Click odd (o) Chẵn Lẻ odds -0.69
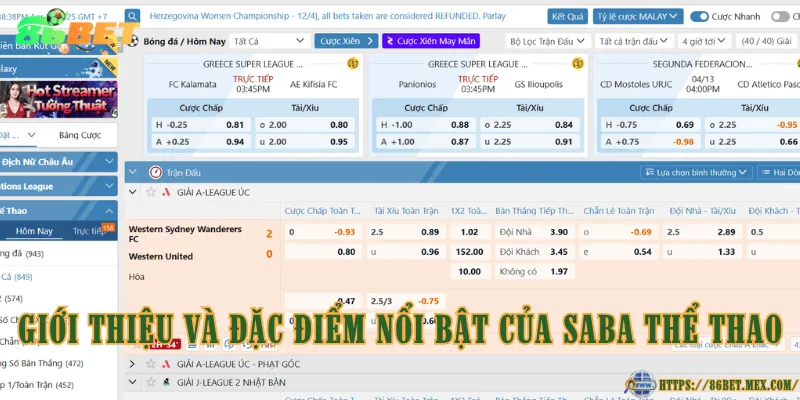The height and width of the screenshot is (400, 800). coord(618,232)
